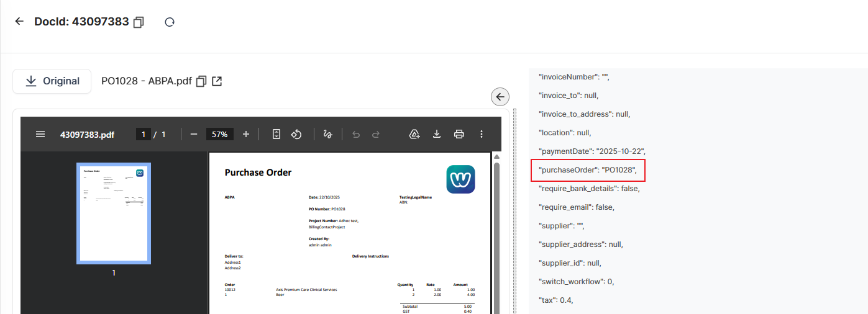Image resolution: width=868 pixels, height=314 pixels.
Task: Click the blue W logo in the PDF
Action: (461, 179)
